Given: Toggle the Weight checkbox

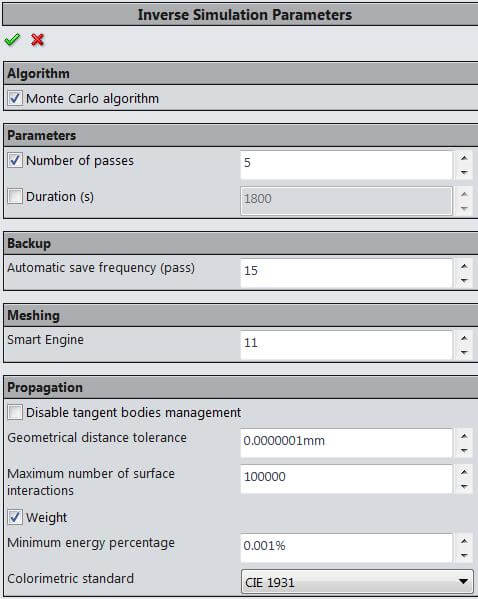Looking at the screenshot, I should pyautogui.click(x=15, y=517).
